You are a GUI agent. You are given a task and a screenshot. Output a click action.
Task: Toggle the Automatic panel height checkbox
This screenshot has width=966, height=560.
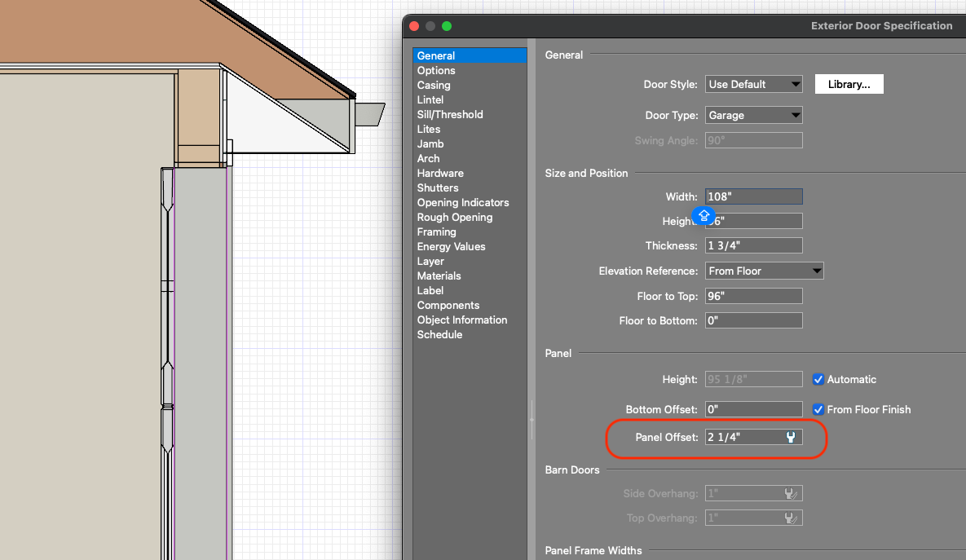[x=818, y=379]
